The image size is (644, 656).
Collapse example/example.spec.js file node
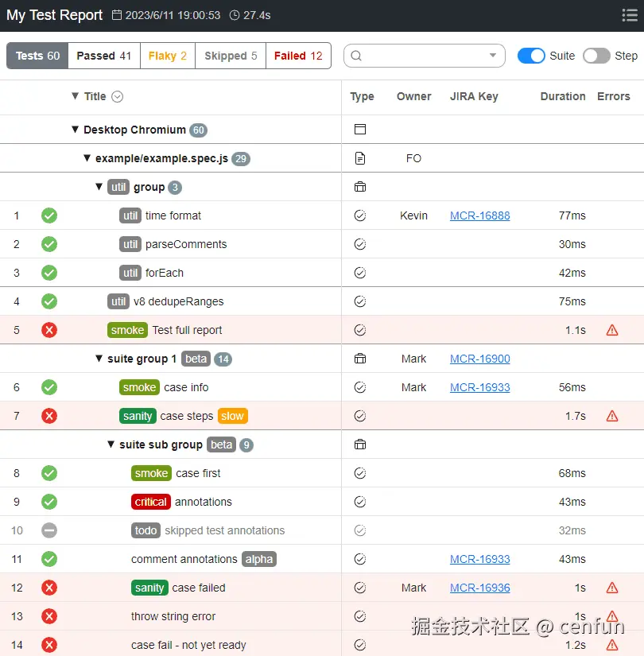coord(87,158)
